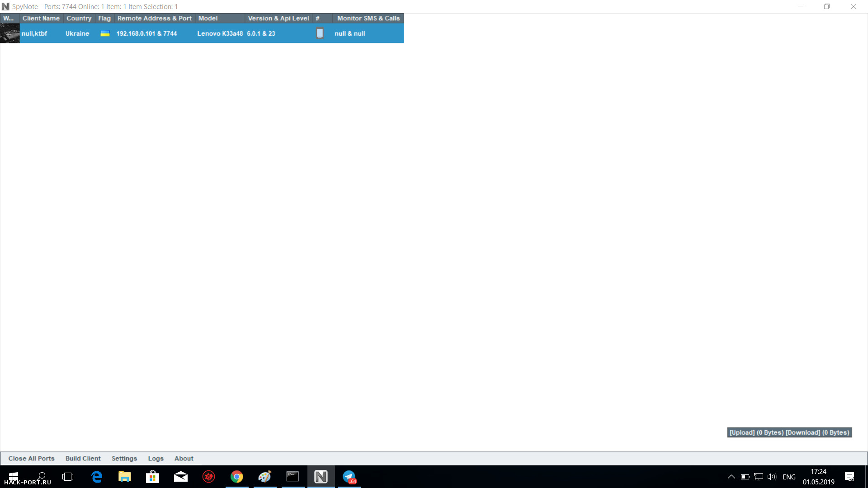Open the Logs menu
Image resolution: width=868 pixels, height=488 pixels.
click(156, 458)
